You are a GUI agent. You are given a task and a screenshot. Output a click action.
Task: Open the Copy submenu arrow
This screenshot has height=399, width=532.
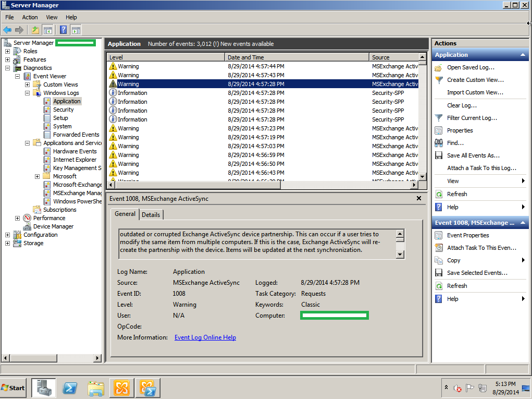tap(523, 260)
